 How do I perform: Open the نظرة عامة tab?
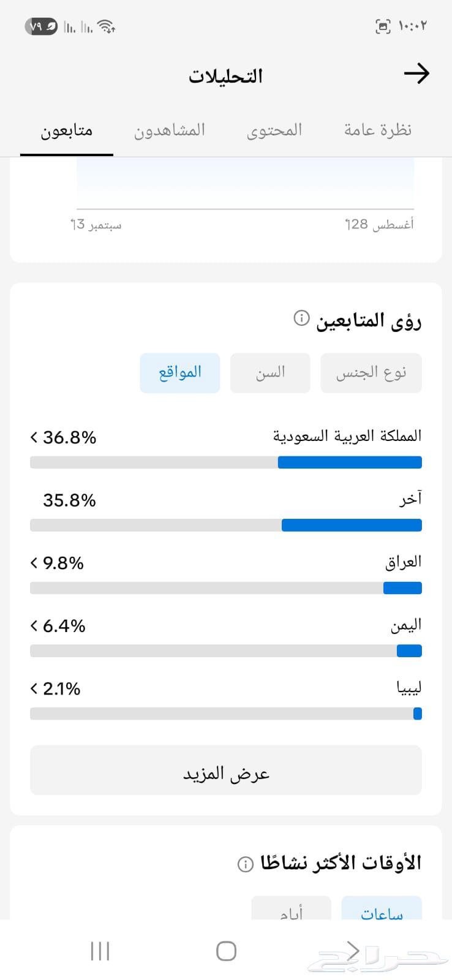pos(377,130)
